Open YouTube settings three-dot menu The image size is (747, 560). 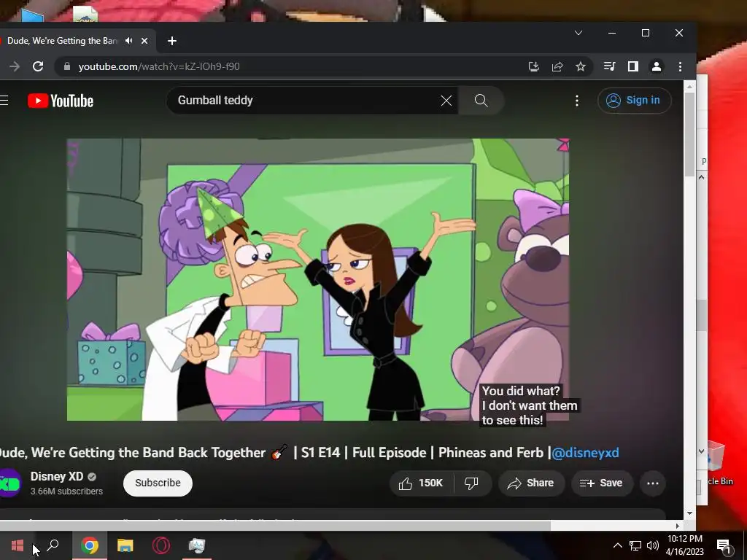click(x=577, y=101)
